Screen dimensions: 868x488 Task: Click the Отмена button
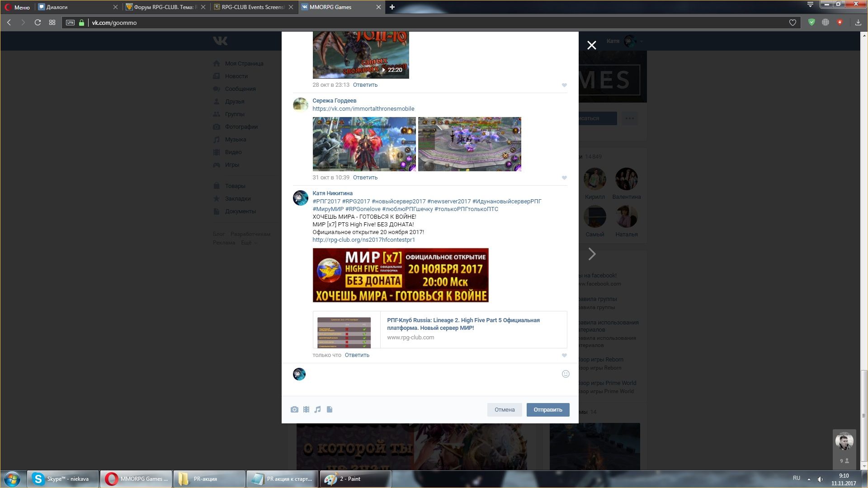(505, 410)
